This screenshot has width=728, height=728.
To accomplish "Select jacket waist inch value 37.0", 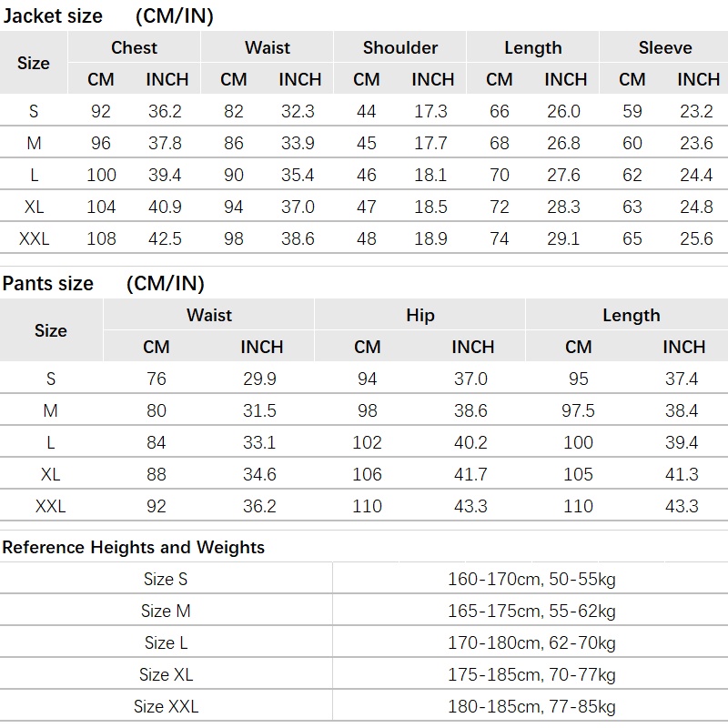I will (298, 207).
